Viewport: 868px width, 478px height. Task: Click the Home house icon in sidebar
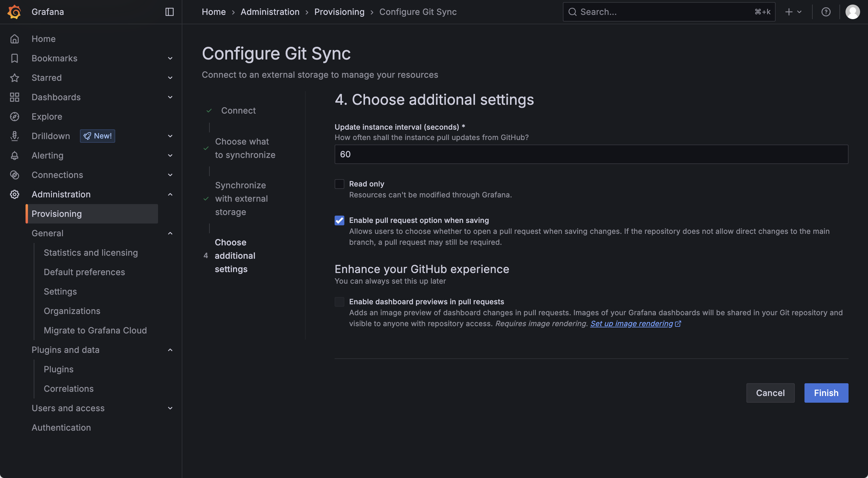point(15,39)
